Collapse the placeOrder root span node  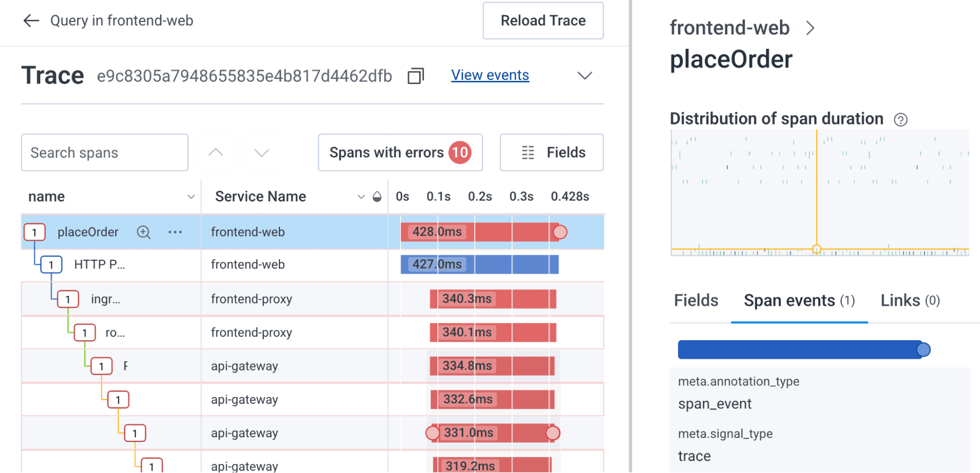[34, 232]
